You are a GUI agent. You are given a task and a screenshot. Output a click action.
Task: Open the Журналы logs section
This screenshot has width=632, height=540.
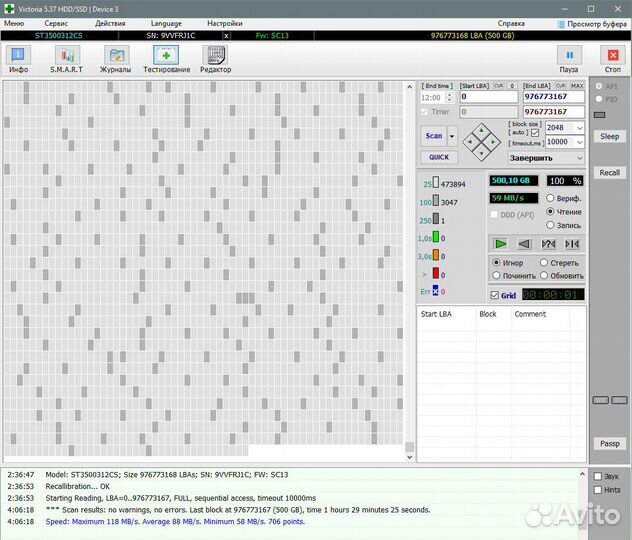116,58
